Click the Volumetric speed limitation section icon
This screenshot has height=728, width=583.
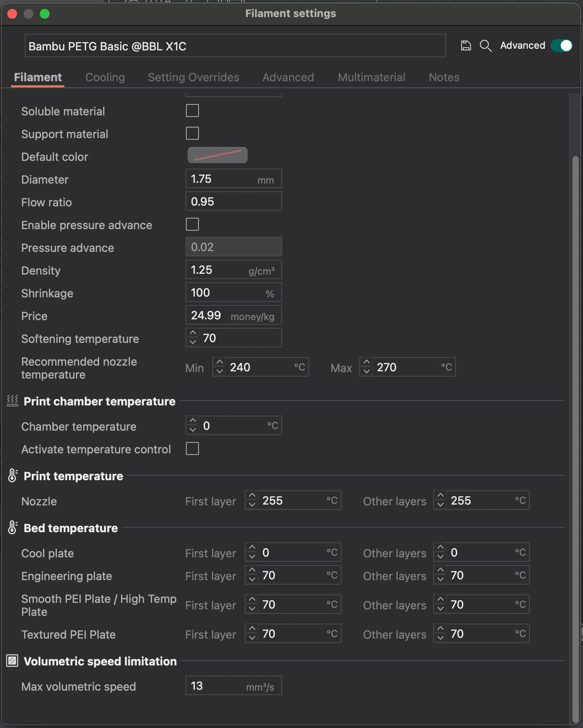click(x=13, y=661)
